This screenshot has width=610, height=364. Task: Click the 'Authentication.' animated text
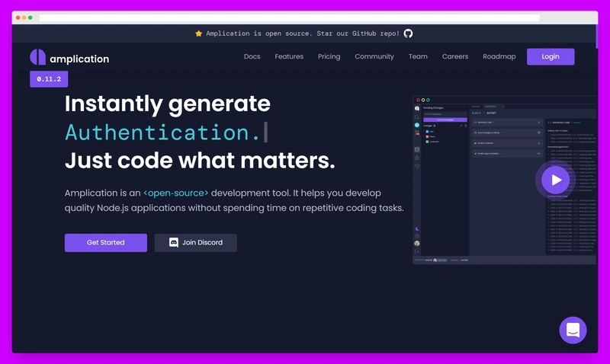[x=162, y=133]
